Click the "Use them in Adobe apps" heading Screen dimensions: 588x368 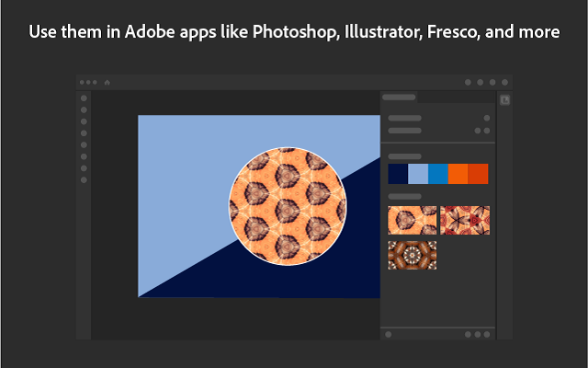(x=294, y=31)
